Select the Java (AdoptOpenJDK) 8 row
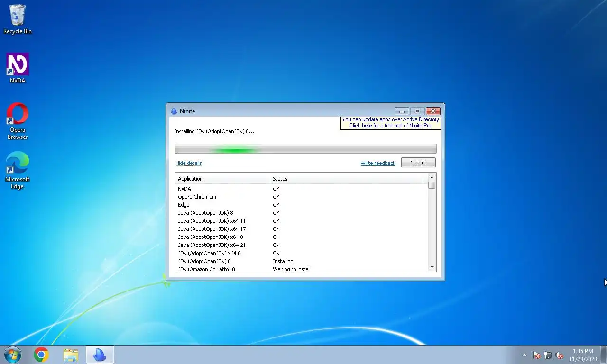The image size is (607, 364). (301, 213)
